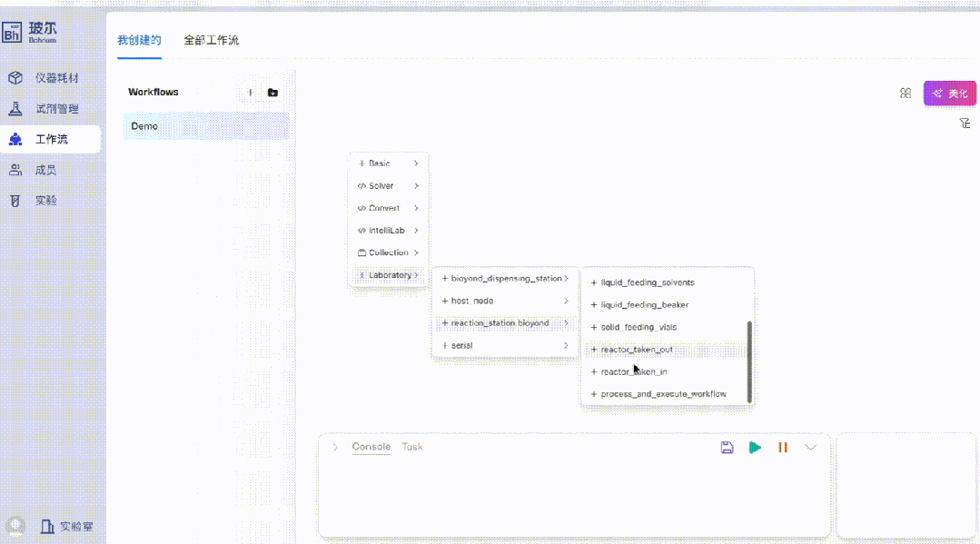The width and height of the screenshot is (980, 544).
Task: Open 仪器耗材 in the sidebar
Action: click(56, 78)
